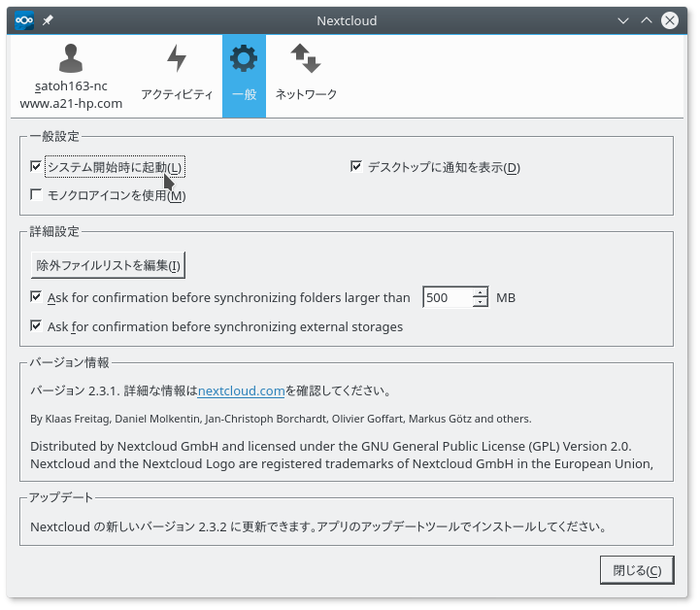Click 除外ファイルリストを編集 button

[108, 265]
